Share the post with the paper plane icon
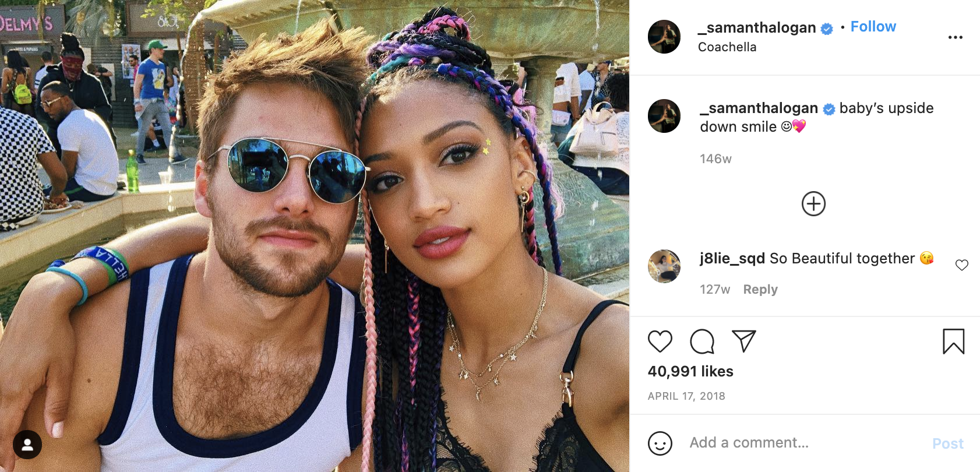Viewport: 980px width, 472px height. pyautogui.click(x=744, y=341)
